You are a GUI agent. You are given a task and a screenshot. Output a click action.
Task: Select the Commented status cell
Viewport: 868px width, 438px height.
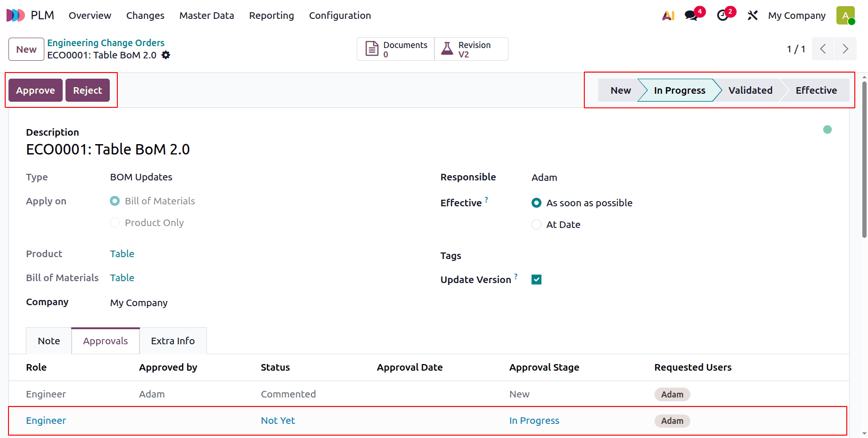click(x=288, y=394)
